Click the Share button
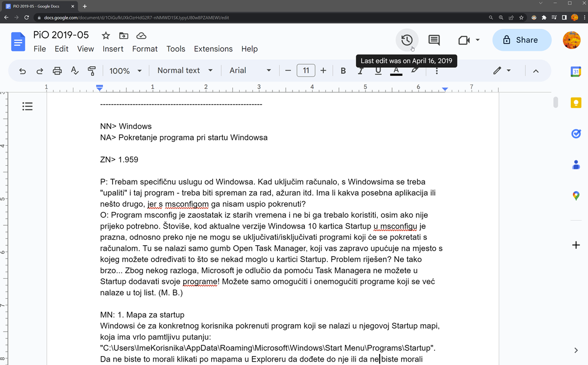Viewport: 588px width, 365px height. point(522,40)
